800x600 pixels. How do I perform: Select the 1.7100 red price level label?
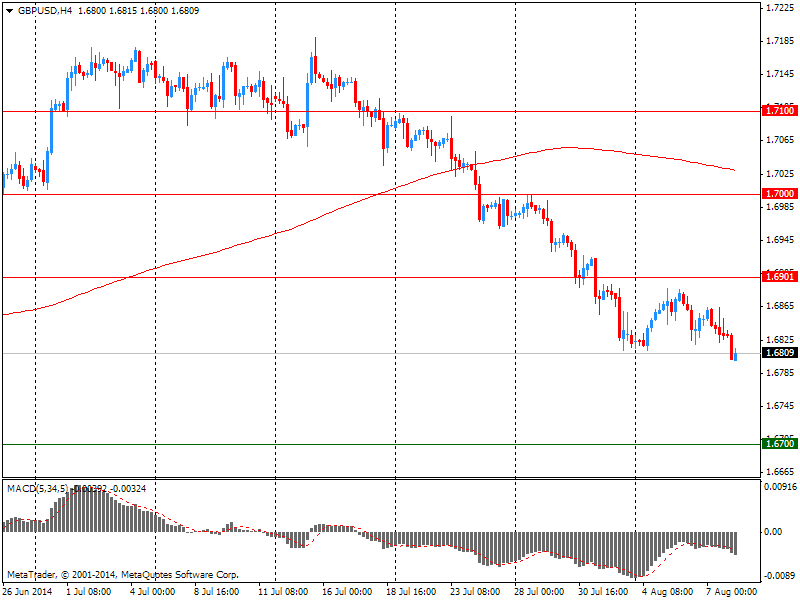point(780,111)
